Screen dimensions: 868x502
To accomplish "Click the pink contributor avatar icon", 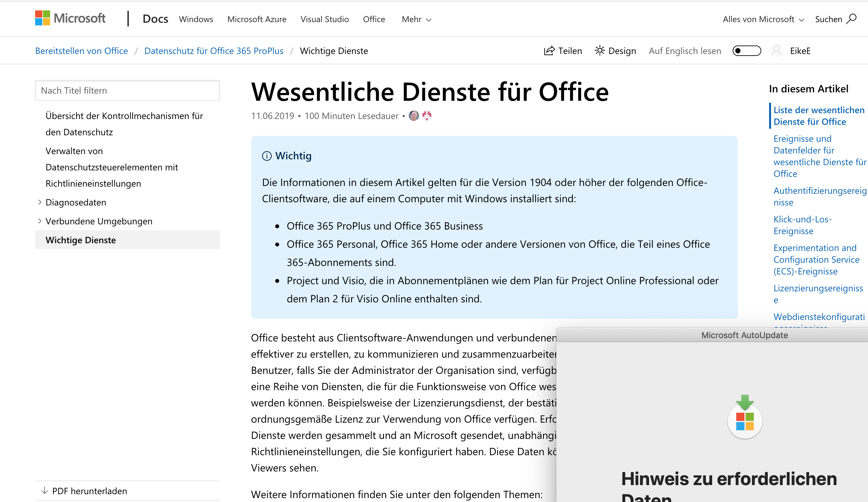I will (427, 116).
